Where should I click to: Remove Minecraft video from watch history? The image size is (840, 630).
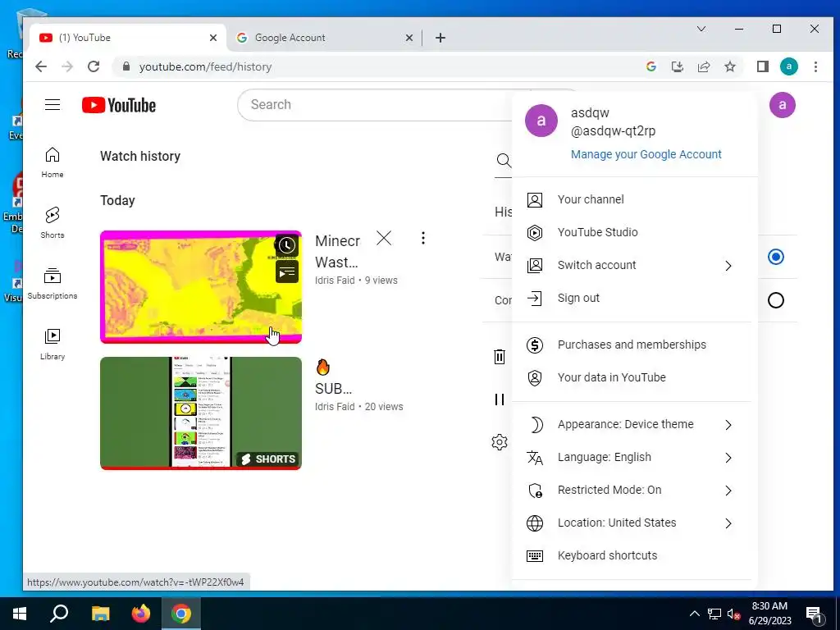[x=384, y=238]
